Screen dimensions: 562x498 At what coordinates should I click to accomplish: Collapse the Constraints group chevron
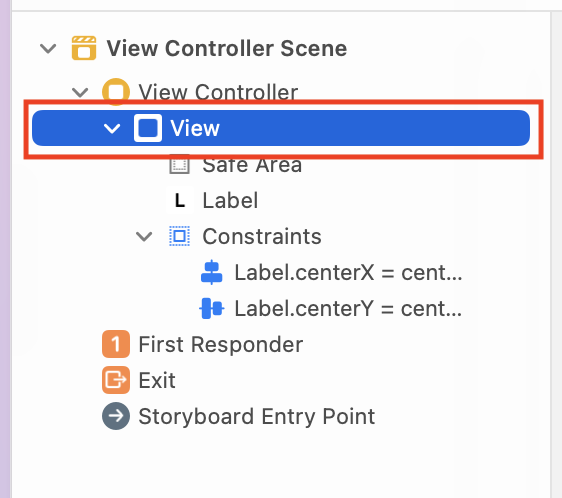click(x=144, y=236)
